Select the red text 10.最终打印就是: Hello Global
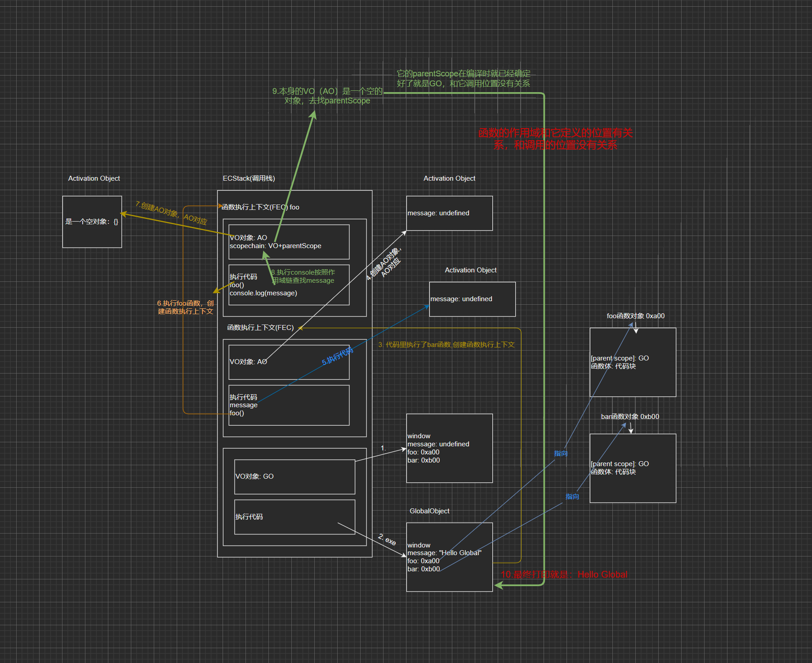The image size is (812, 663). tap(564, 574)
